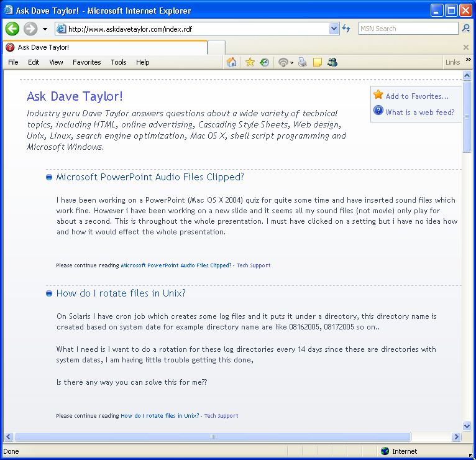The width and height of the screenshot is (476, 460).
Task: Click bullet icon beside rotate files headline
Action: coord(49,293)
